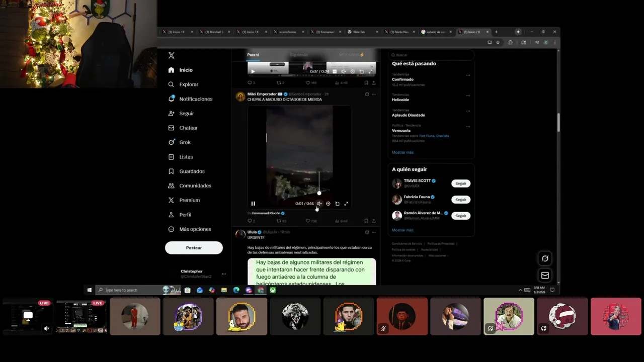The height and width of the screenshot is (362, 644).
Task: View analytics of Milei Emperador post
Action: 342,221
